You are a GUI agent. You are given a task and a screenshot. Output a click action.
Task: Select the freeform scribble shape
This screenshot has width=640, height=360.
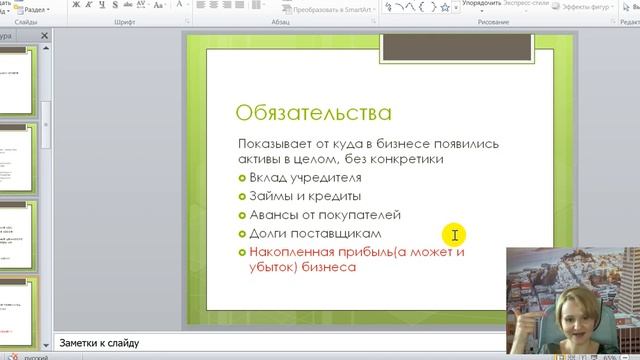click(389, 7)
